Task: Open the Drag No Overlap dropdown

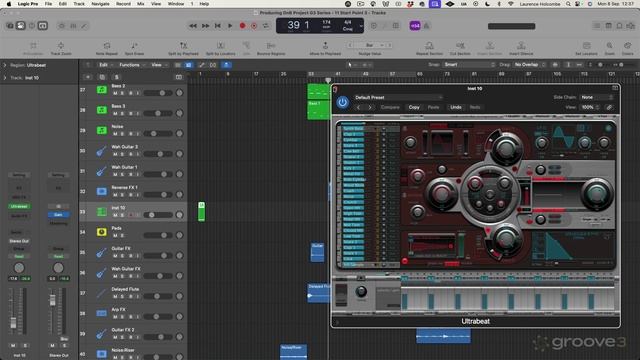Action: click(x=529, y=64)
